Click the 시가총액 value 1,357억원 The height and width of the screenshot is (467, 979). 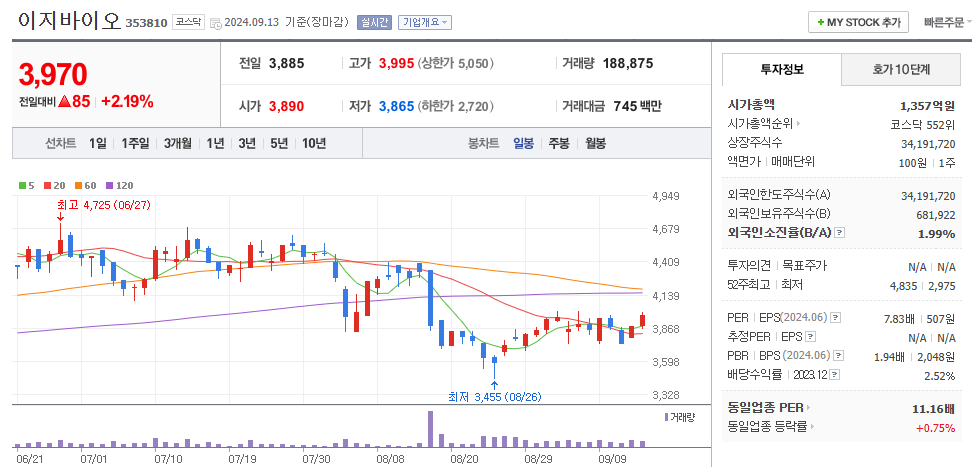coord(928,105)
